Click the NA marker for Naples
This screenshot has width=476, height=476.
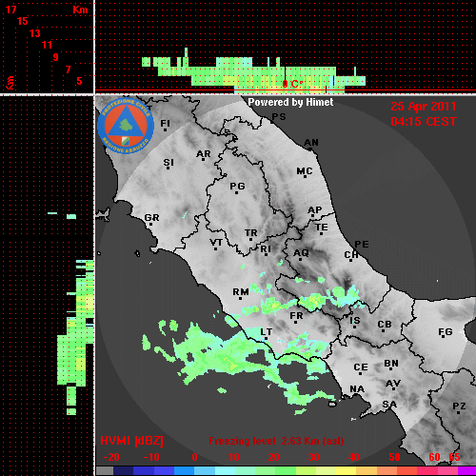click(x=357, y=389)
